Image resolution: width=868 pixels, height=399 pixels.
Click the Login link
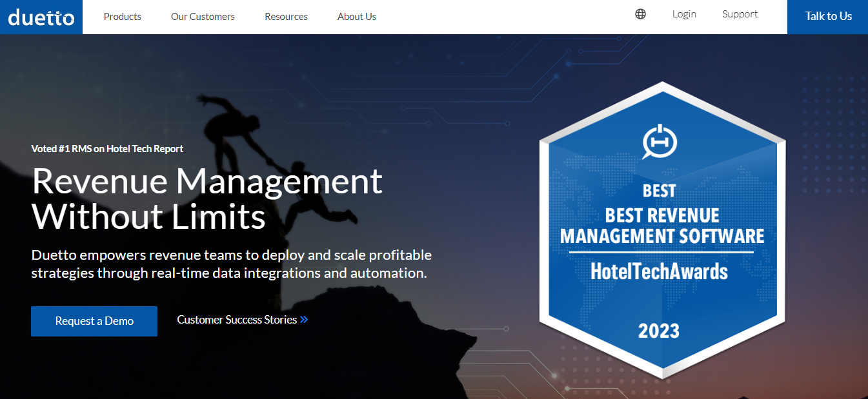(x=684, y=14)
